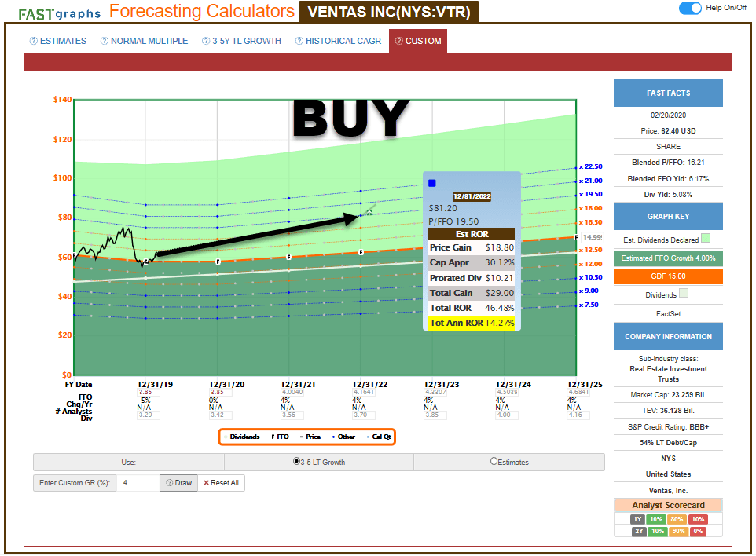Screen dimensions: 756x556
Task: Click the Estimated FFO Growth 4.00% key
Action: point(668,258)
